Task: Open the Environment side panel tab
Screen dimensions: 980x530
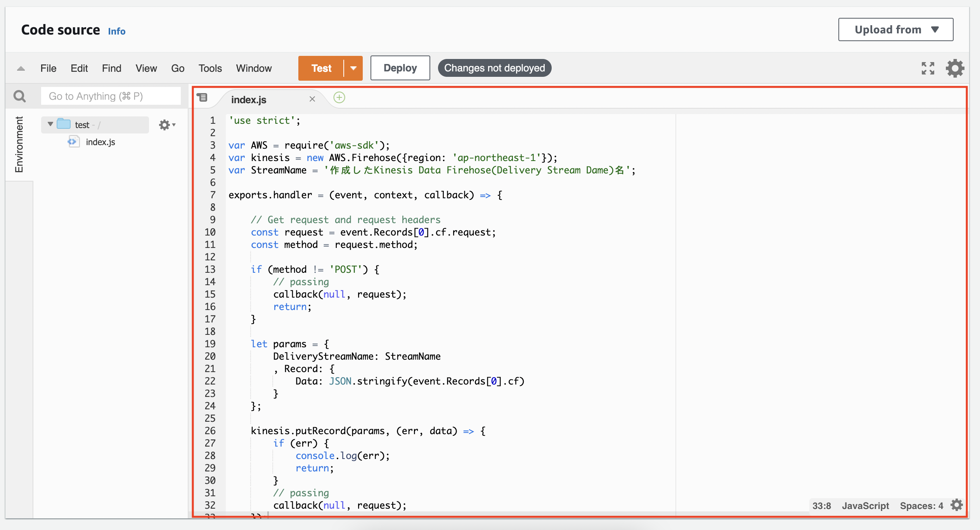Action: (19, 144)
